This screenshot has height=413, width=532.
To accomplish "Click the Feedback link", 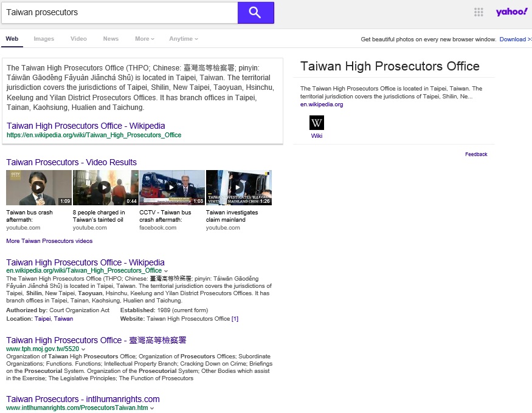I will point(476,154).
